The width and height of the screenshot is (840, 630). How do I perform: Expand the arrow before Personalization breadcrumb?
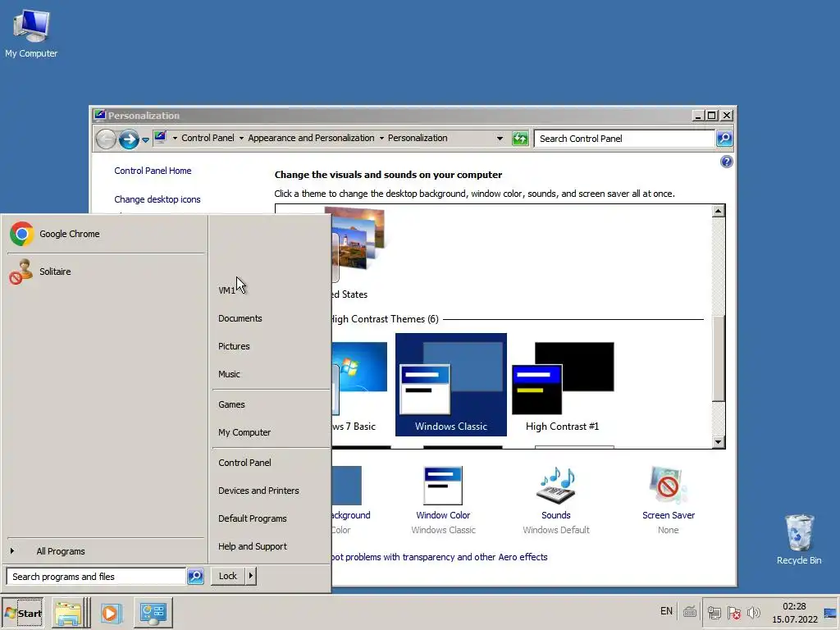pos(381,138)
